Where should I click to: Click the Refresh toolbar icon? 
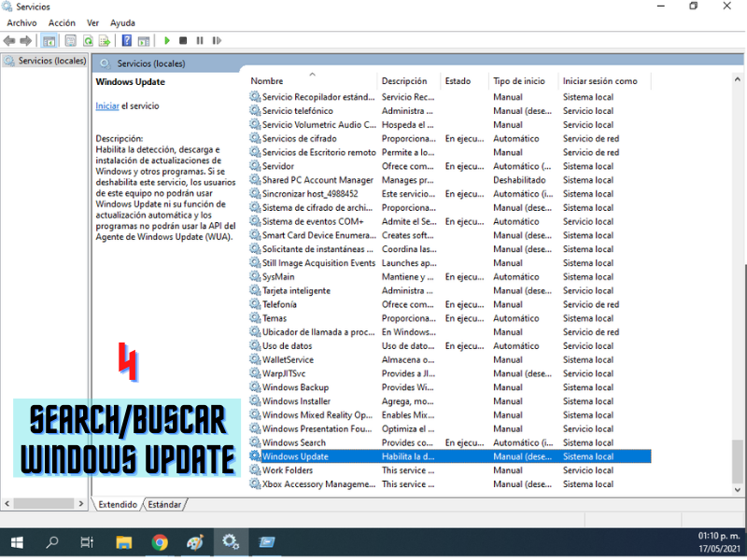tap(88, 41)
